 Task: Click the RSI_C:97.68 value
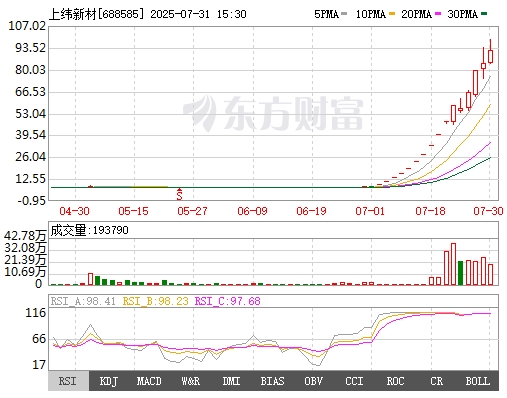tap(228, 301)
